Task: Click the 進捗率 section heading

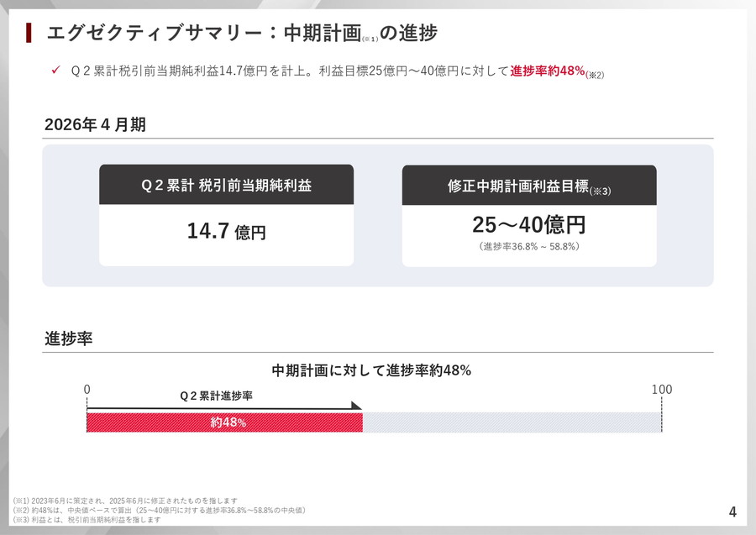Action: click(68, 338)
